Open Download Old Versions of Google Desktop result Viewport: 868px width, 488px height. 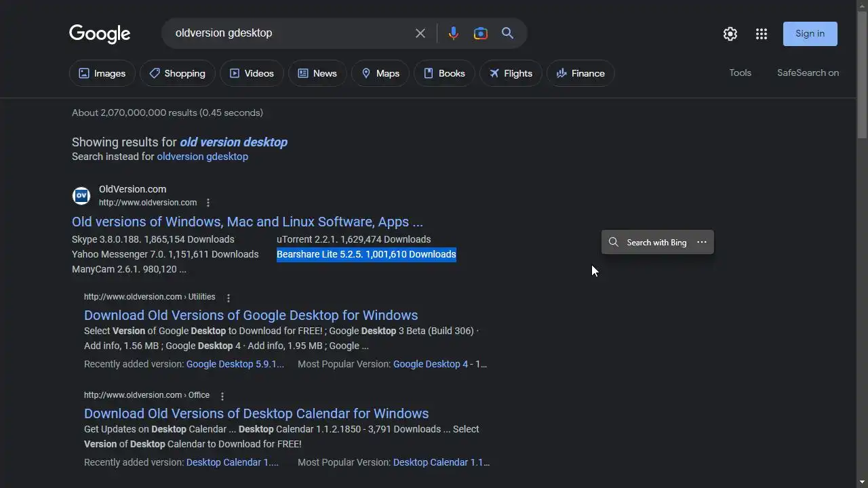click(251, 315)
